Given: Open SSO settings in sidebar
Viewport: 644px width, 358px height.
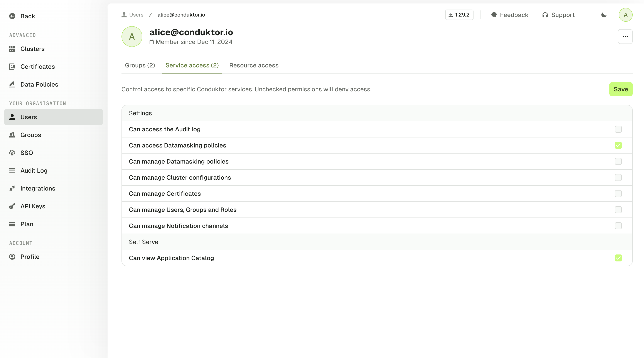Looking at the screenshot, I should pos(54,153).
